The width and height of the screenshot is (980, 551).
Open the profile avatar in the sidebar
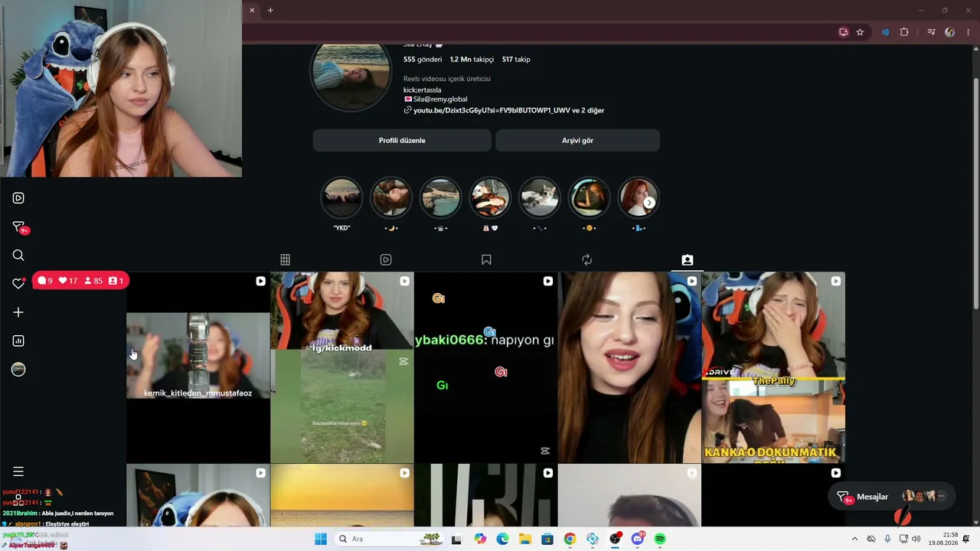[18, 370]
